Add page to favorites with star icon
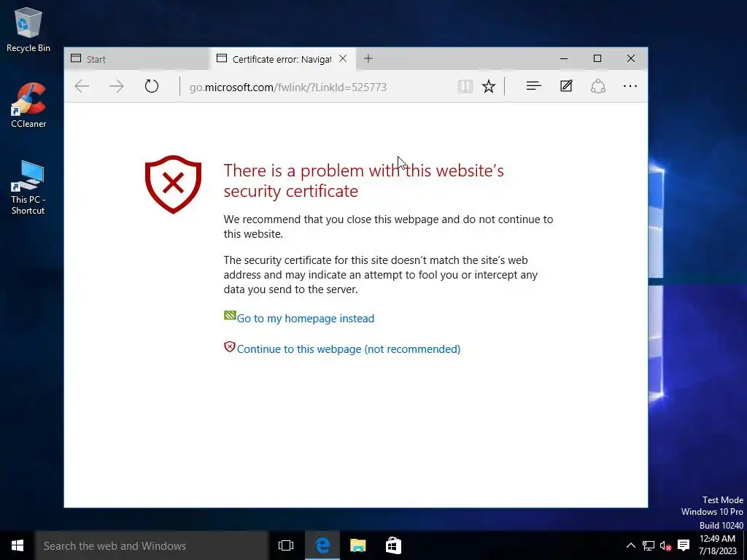This screenshot has width=747, height=560. (x=488, y=86)
